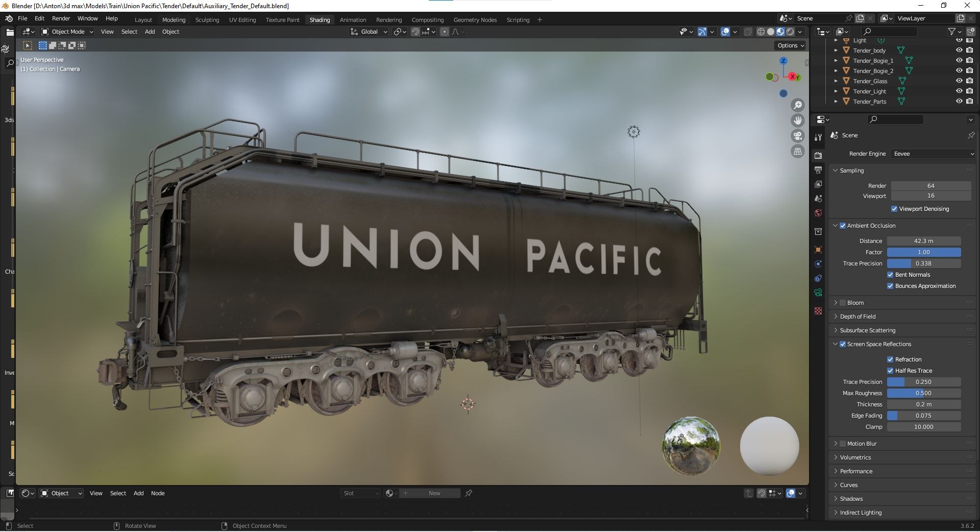Hide Tender_body in viewport via eye icon
Image resolution: width=980 pixels, height=532 pixels.
(x=959, y=50)
